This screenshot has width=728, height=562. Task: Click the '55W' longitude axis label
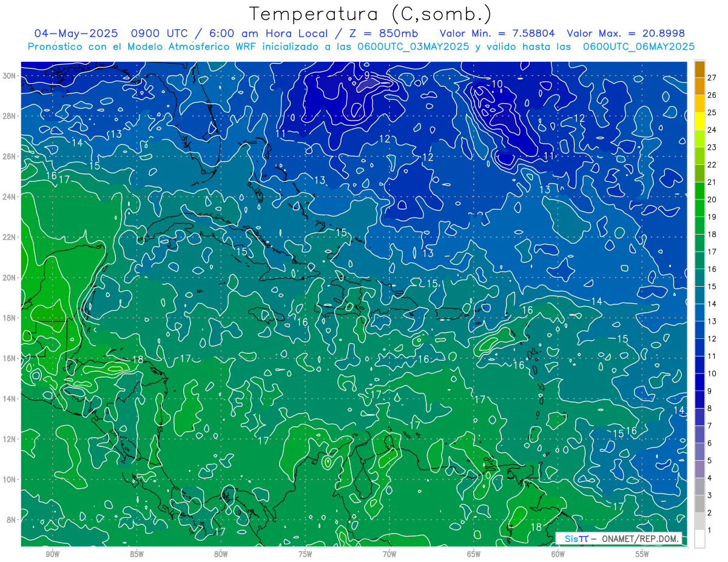[x=642, y=554]
